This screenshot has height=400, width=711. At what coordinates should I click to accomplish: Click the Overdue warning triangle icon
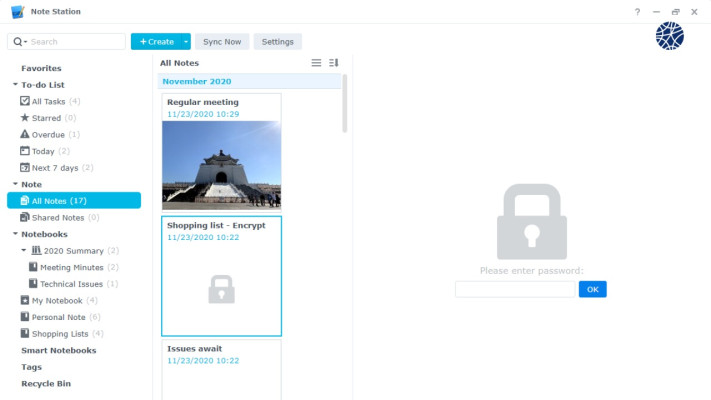pyautogui.click(x=25, y=134)
